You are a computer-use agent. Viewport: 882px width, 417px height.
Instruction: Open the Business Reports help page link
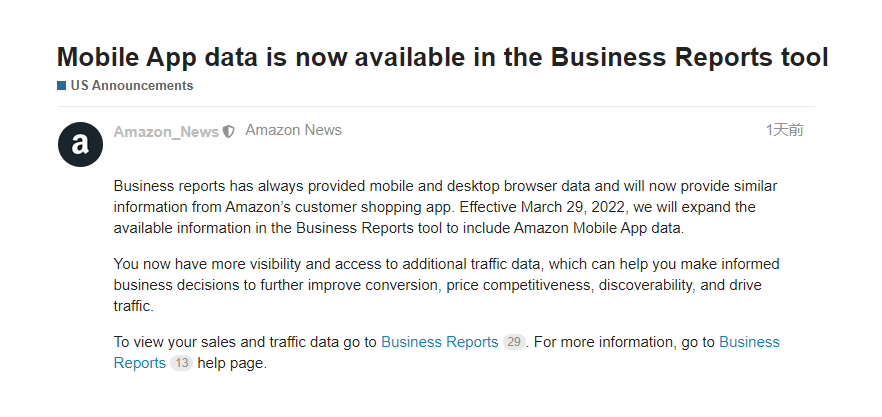click(x=749, y=342)
